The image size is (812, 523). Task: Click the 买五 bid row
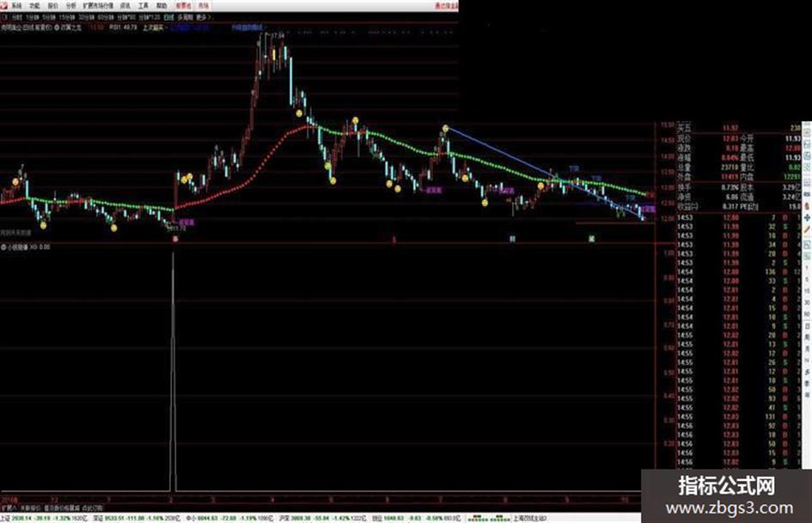(x=741, y=128)
